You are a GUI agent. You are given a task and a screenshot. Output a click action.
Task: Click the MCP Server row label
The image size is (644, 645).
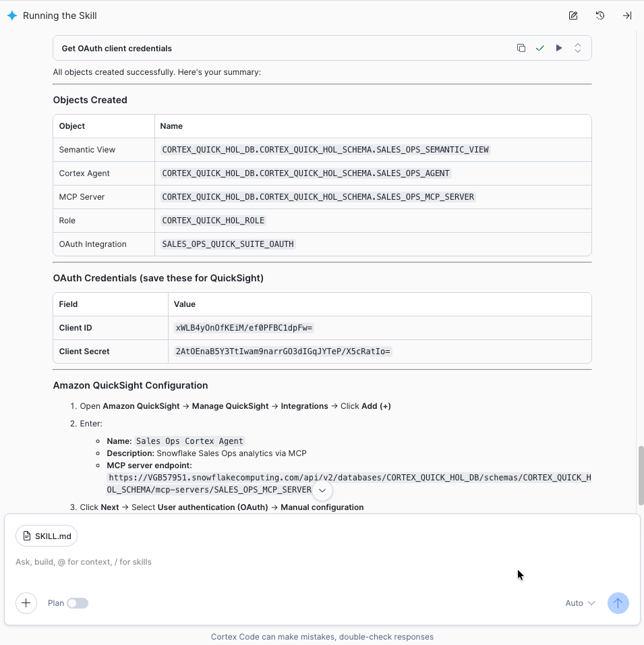(82, 196)
